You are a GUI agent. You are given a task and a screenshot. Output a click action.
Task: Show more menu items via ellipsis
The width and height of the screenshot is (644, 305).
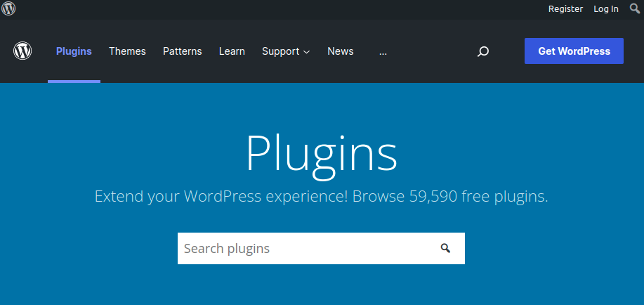[x=383, y=51]
